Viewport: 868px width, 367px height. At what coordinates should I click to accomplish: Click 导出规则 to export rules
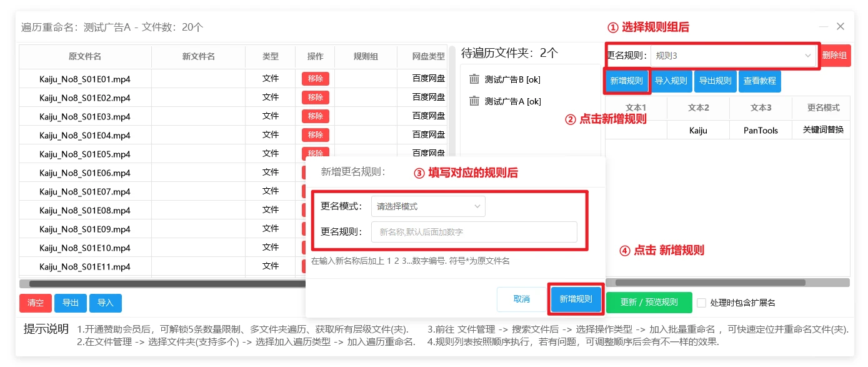tap(715, 81)
